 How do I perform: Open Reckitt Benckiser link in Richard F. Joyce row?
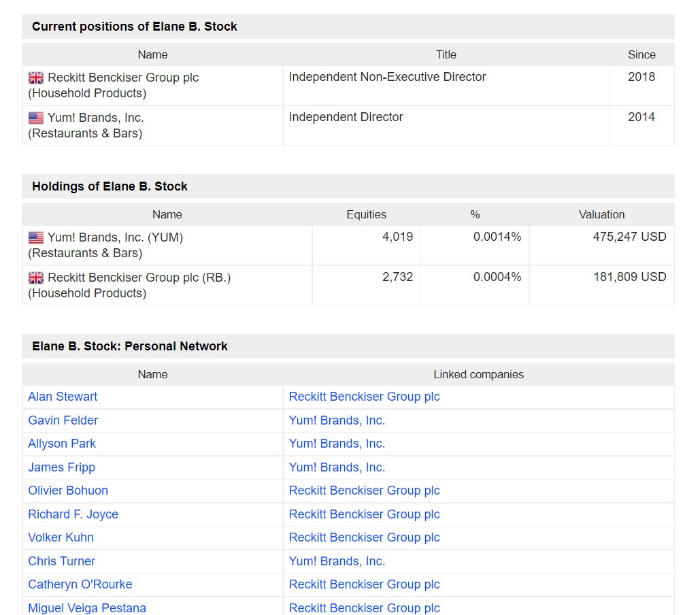[x=365, y=514]
